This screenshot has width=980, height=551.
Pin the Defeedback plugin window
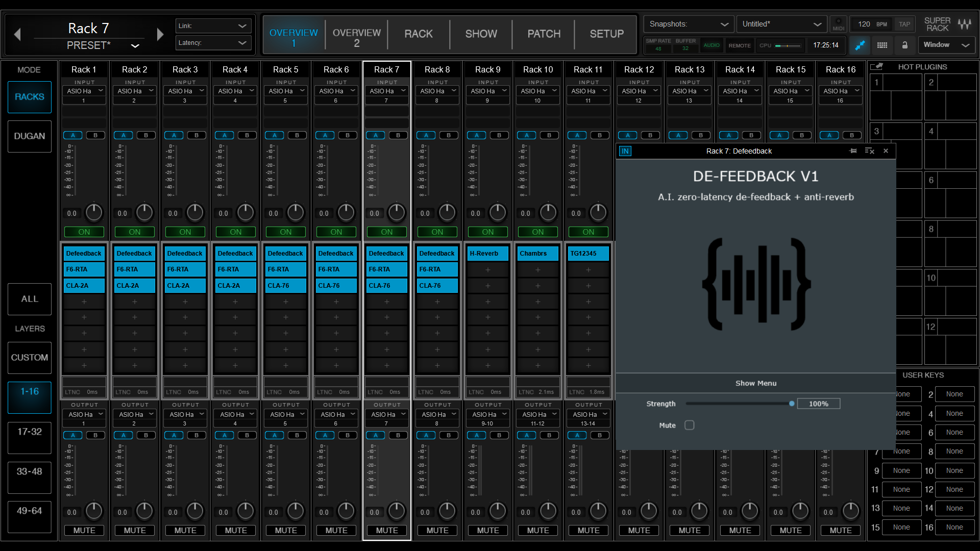[853, 151]
